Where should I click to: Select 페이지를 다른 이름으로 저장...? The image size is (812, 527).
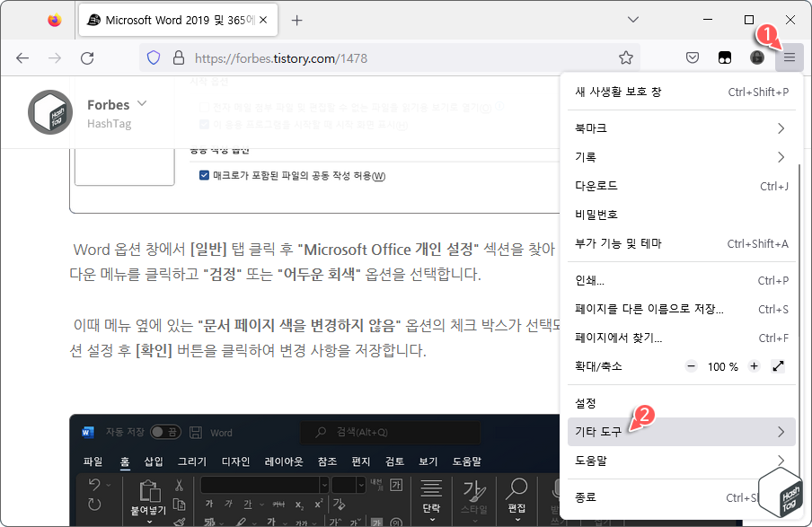point(682,309)
